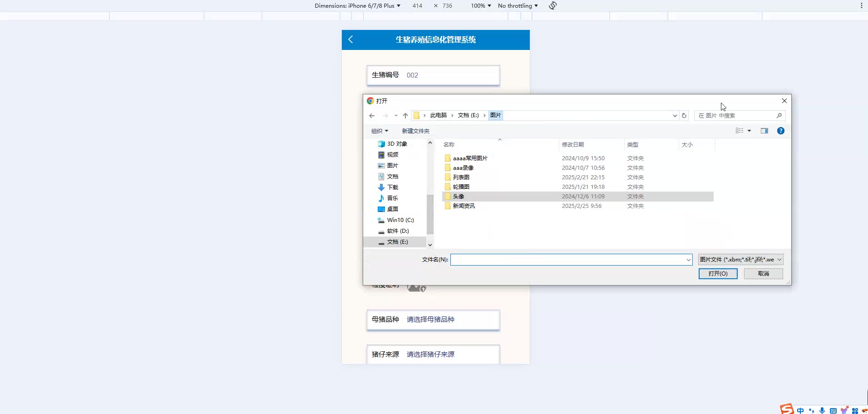
Task: Click the back navigation arrow in dialog
Action: click(372, 116)
